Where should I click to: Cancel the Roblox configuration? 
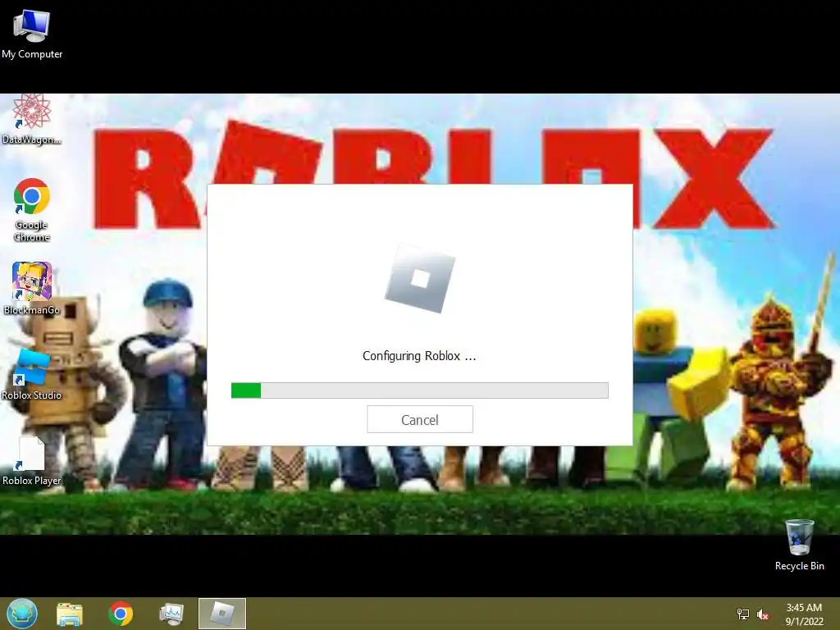tap(419, 419)
